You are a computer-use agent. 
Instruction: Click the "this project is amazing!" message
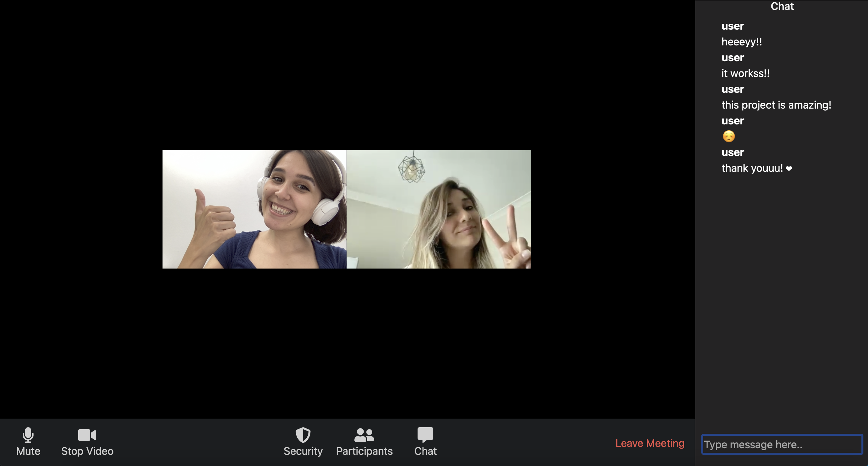pos(776,105)
